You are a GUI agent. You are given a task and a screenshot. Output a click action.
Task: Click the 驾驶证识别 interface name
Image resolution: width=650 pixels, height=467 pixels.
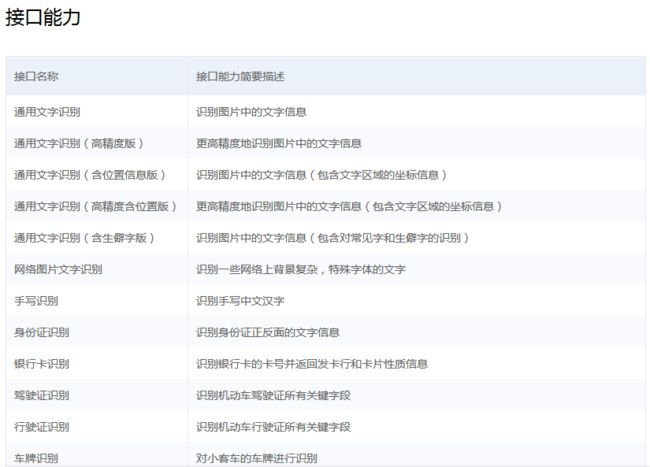(x=42, y=395)
